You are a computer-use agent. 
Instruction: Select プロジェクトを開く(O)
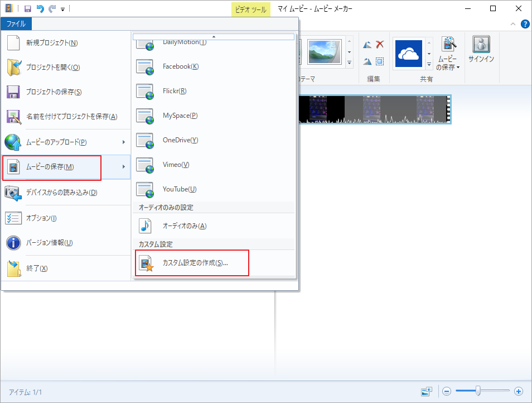(66, 67)
